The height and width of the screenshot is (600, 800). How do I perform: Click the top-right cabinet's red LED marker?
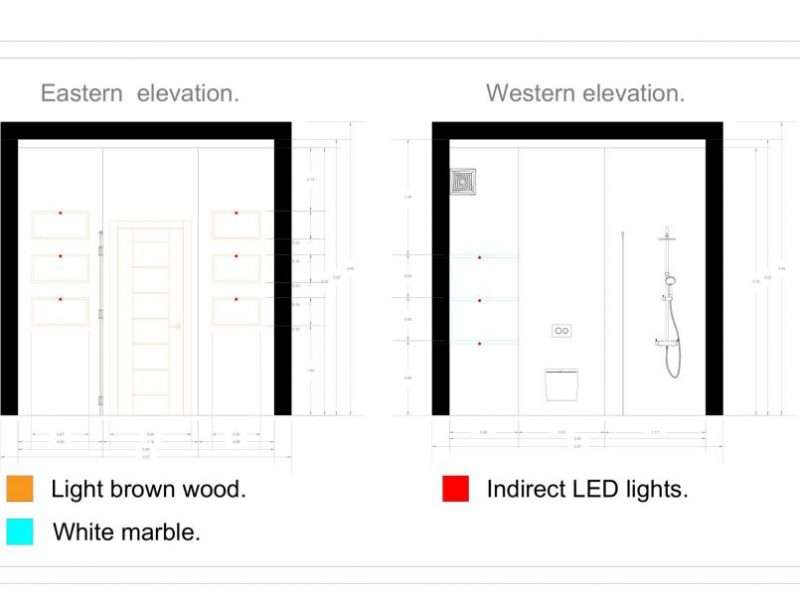(236, 213)
